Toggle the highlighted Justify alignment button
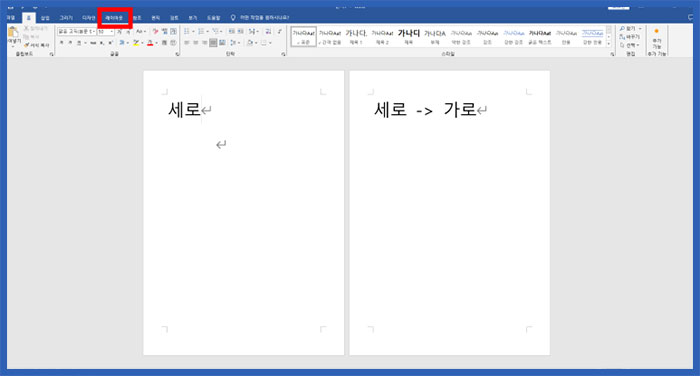 213,43
